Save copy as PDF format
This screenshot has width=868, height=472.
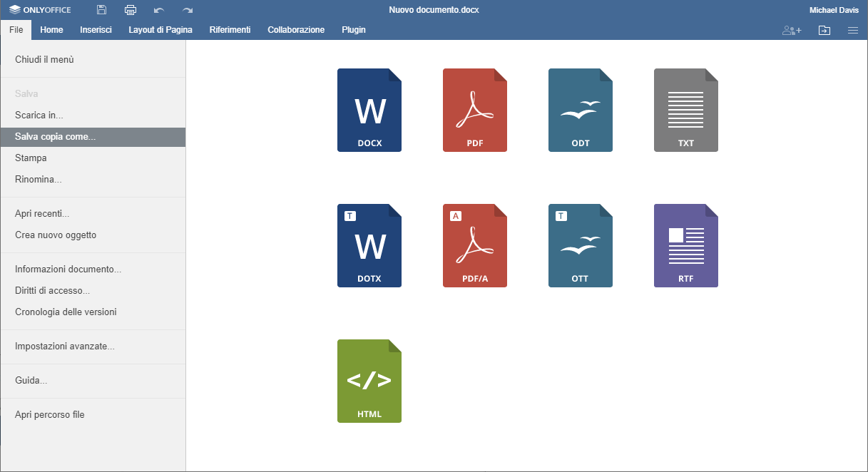[x=475, y=110]
